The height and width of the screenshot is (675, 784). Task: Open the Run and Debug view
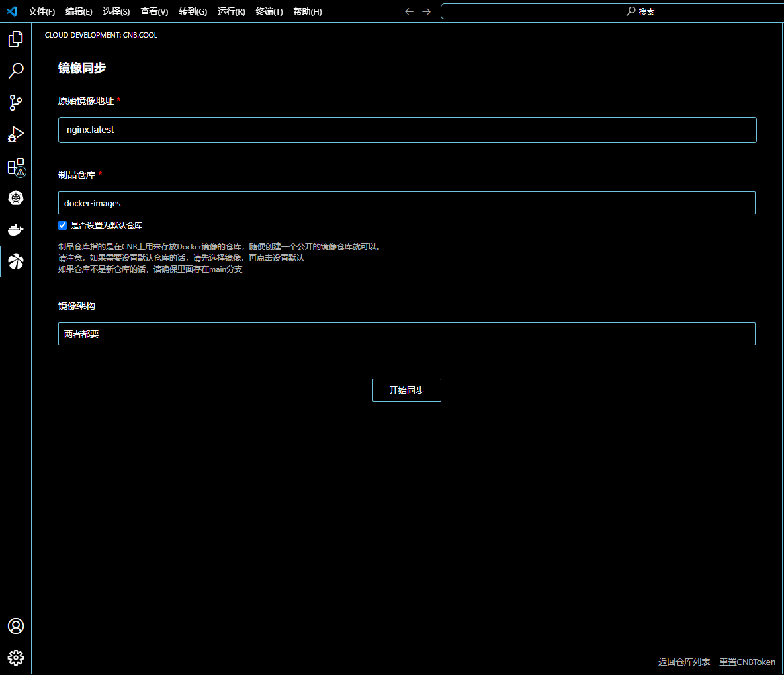pos(15,134)
